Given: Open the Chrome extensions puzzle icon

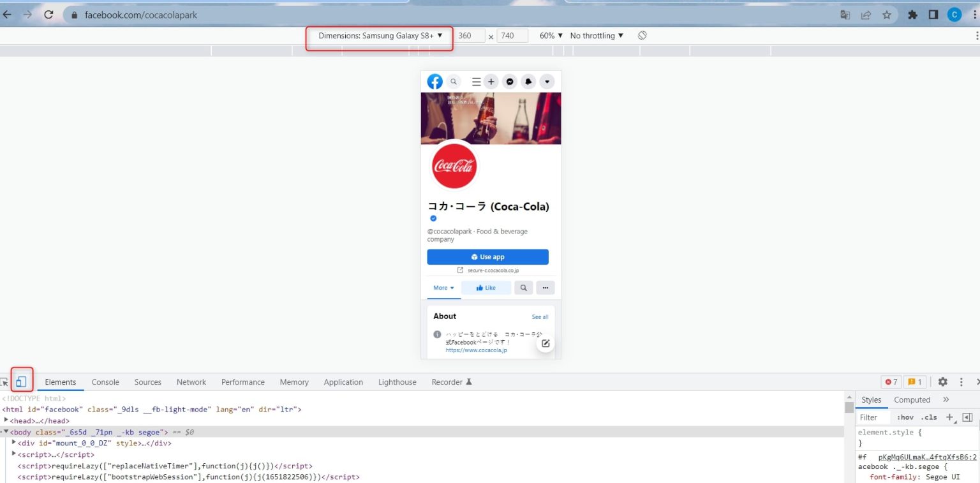Looking at the screenshot, I should [x=912, y=14].
